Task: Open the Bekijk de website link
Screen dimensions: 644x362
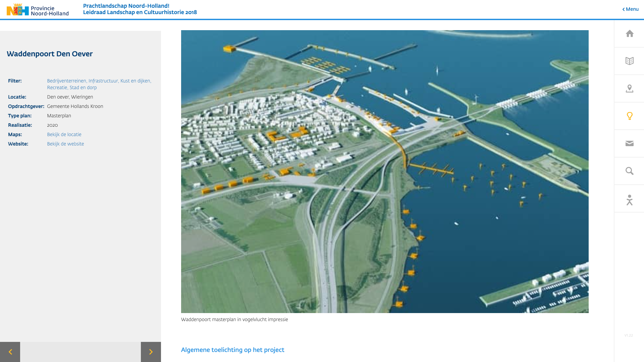Action: 65,144
